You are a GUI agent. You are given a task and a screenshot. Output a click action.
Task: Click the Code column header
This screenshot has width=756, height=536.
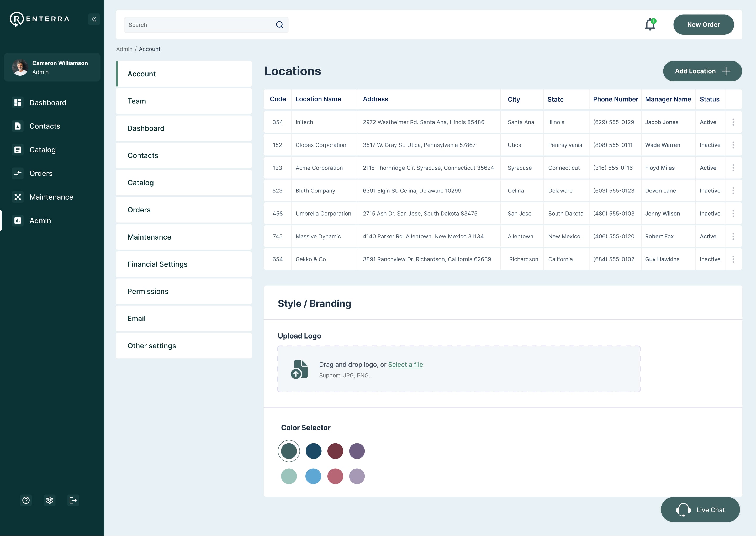pos(278,99)
